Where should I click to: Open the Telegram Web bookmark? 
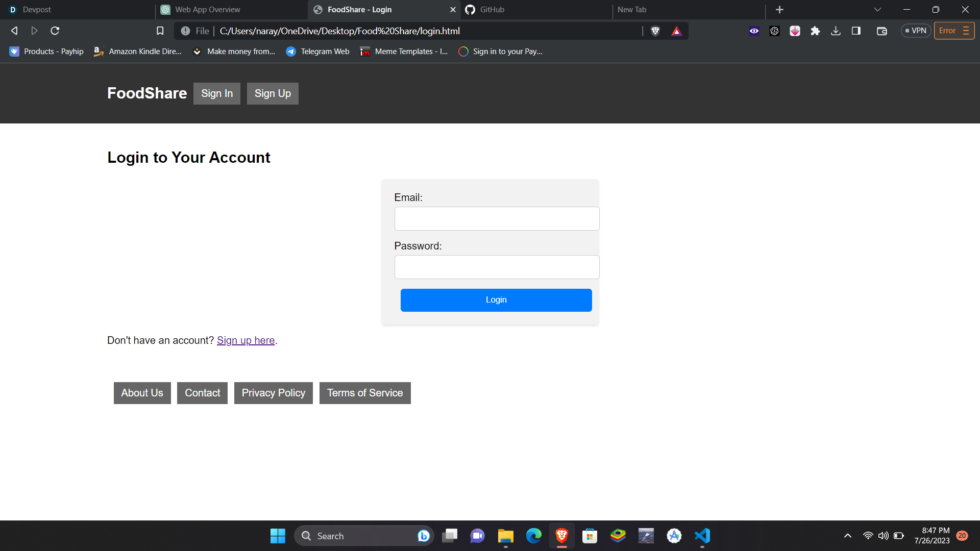(317, 51)
